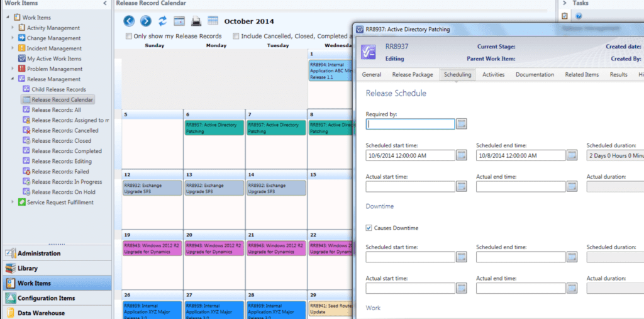Switch calendar view with grid icon

point(213,21)
